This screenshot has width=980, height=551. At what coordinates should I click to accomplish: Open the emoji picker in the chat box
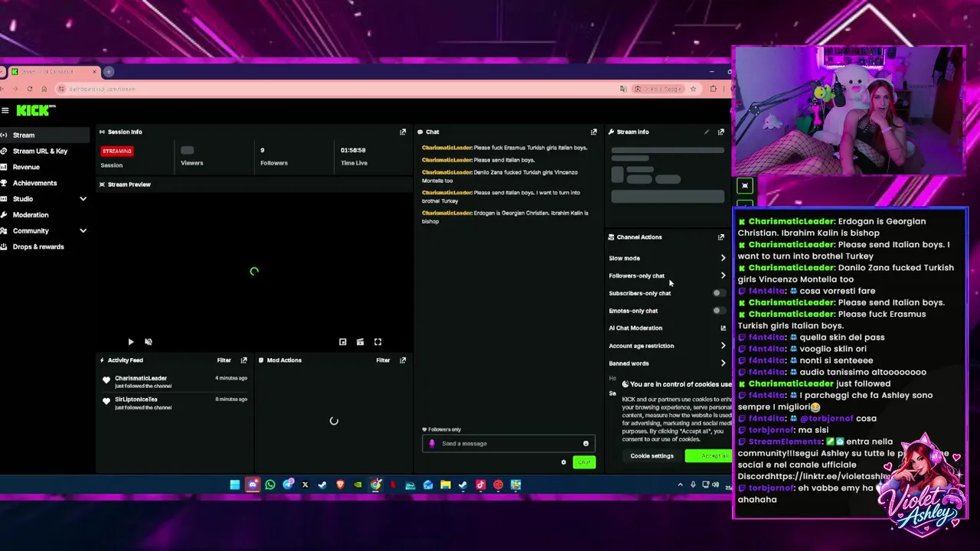(586, 444)
